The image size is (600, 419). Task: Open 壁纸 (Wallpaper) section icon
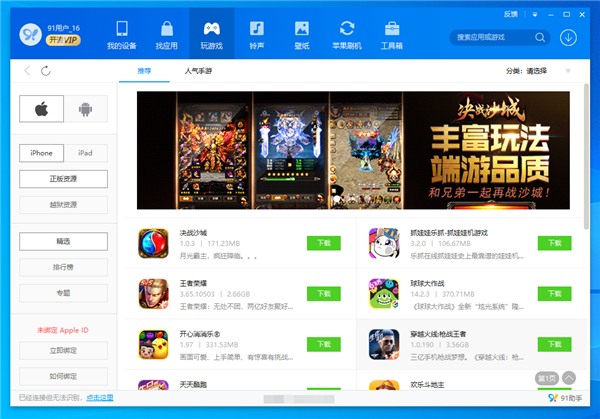pos(302,34)
